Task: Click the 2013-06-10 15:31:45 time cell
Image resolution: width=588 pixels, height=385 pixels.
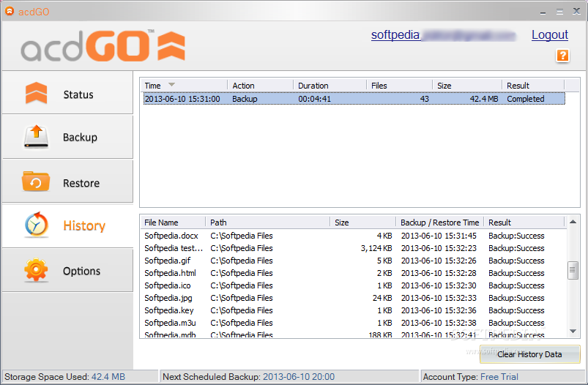Action: pos(439,236)
